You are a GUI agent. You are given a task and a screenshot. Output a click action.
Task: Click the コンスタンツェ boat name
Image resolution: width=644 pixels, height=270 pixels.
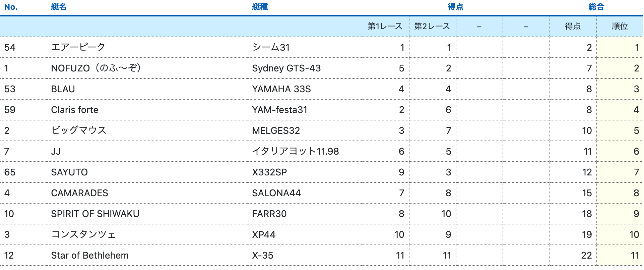tap(83, 234)
